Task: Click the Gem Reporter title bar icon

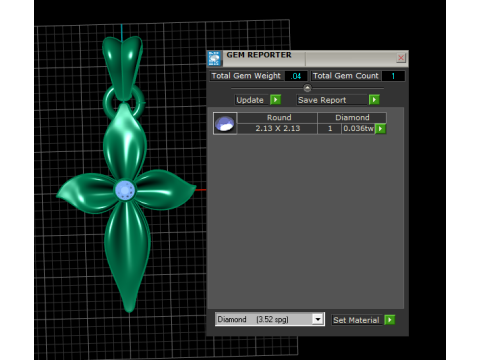Action: coord(214,59)
